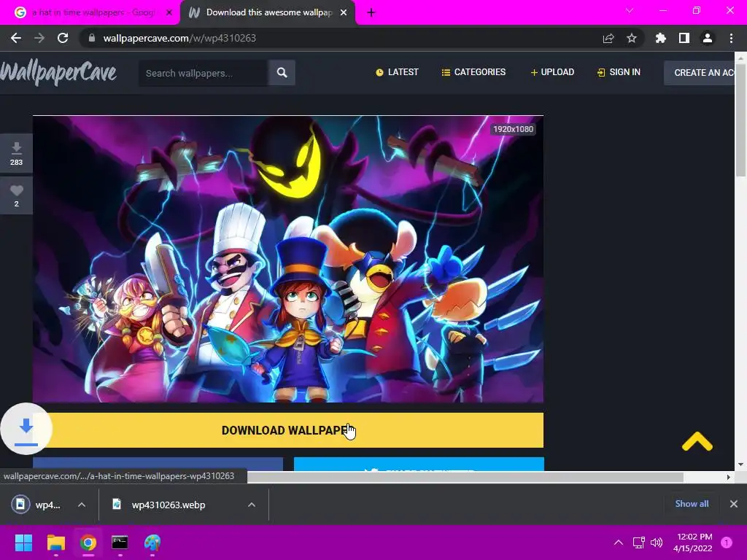747x560 pixels.
Task: Click the yellow scroll-to-top chevron
Action: [x=697, y=441]
